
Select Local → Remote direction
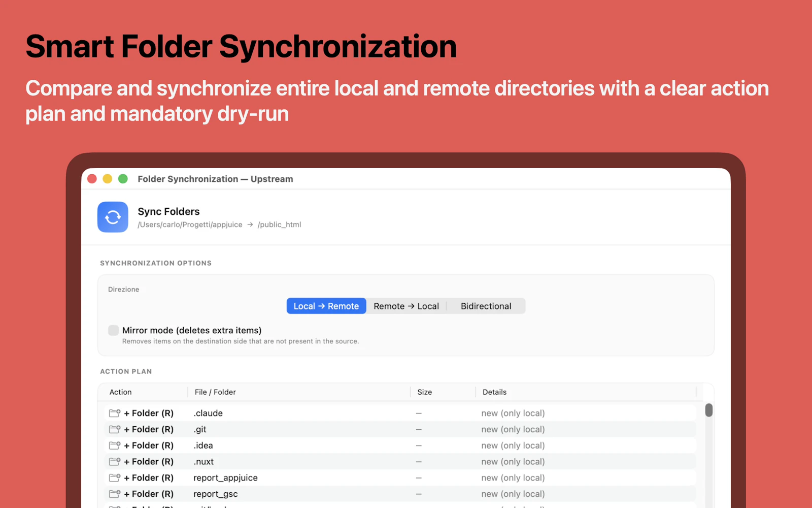click(326, 306)
